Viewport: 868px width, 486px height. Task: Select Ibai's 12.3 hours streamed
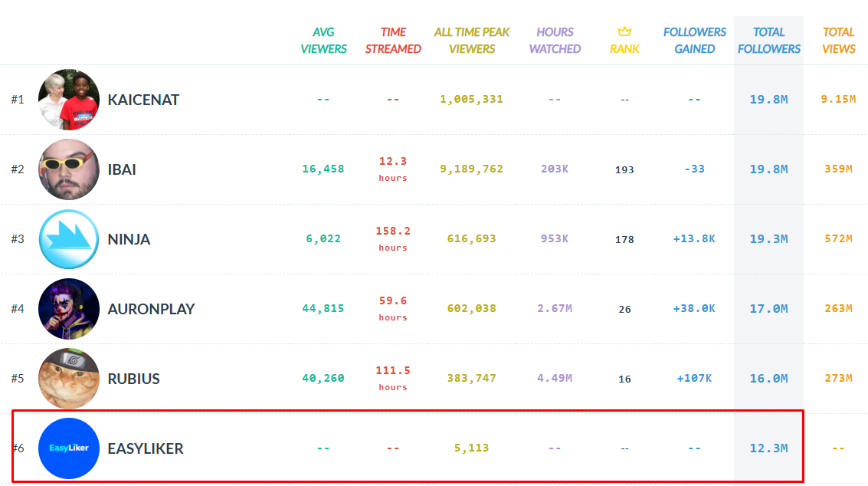click(393, 169)
